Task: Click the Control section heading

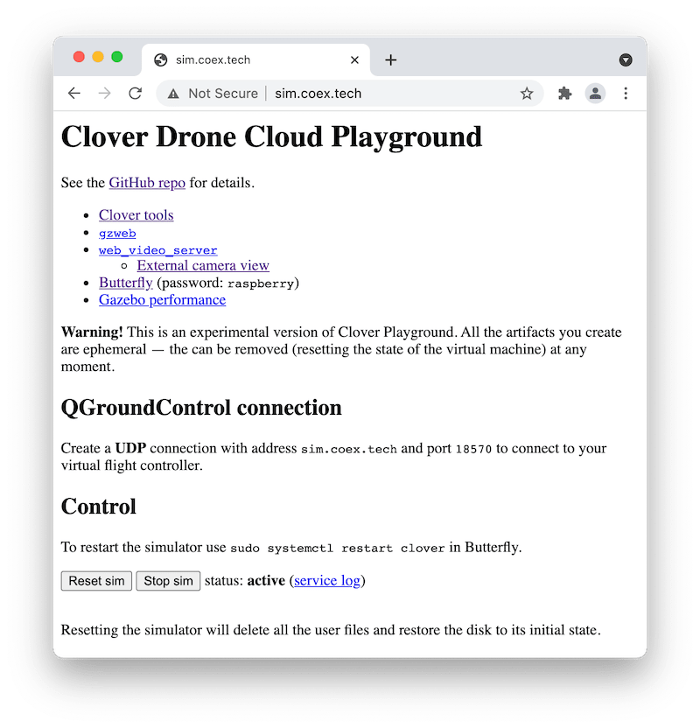Action: [98, 507]
